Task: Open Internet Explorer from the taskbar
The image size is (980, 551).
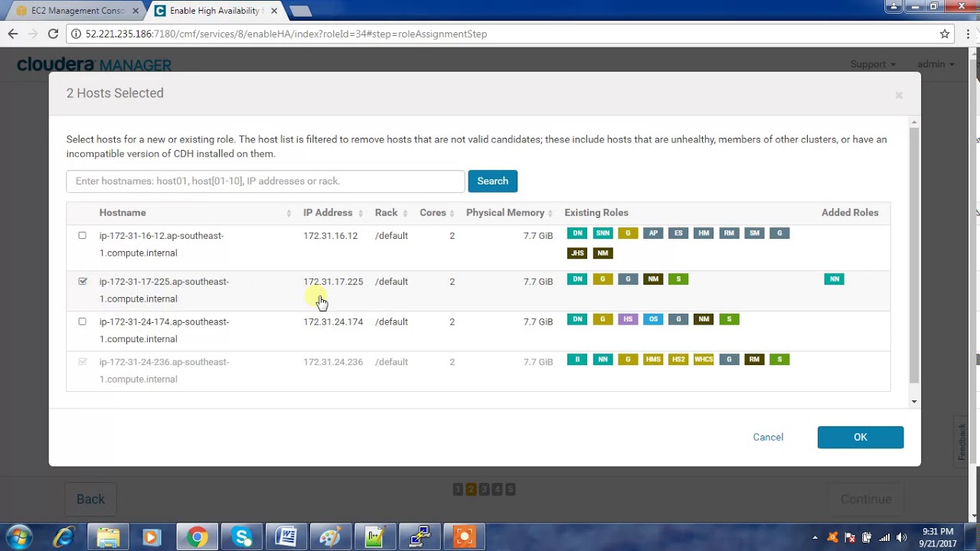Action: tap(64, 537)
